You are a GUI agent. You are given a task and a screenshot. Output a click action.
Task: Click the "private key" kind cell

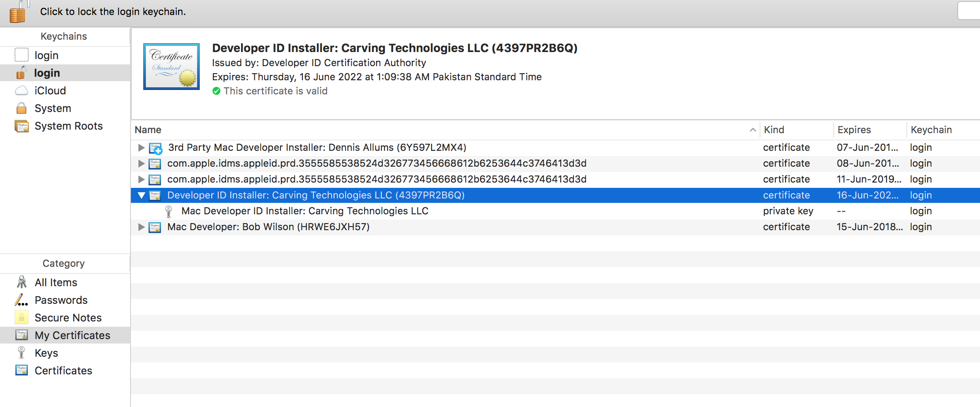tap(788, 211)
